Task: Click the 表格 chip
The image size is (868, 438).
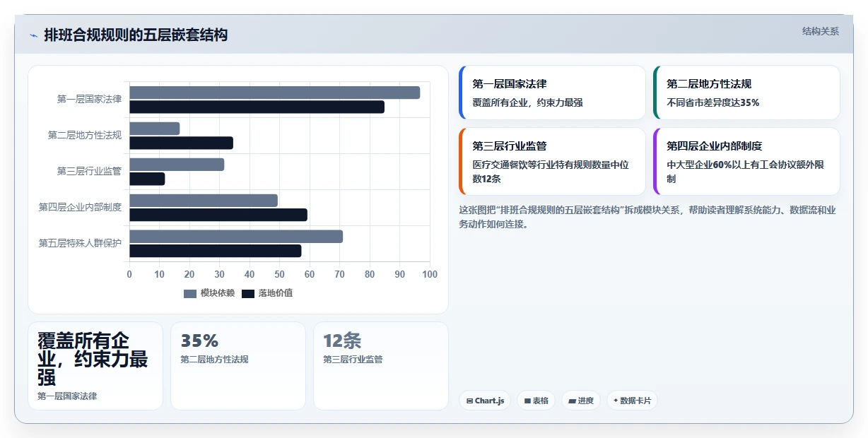Action: tap(536, 401)
